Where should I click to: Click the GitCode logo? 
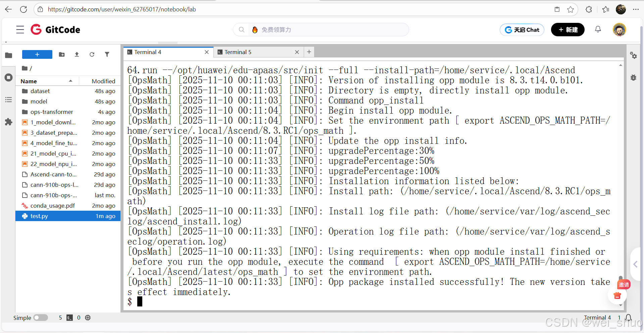click(55, 30)
